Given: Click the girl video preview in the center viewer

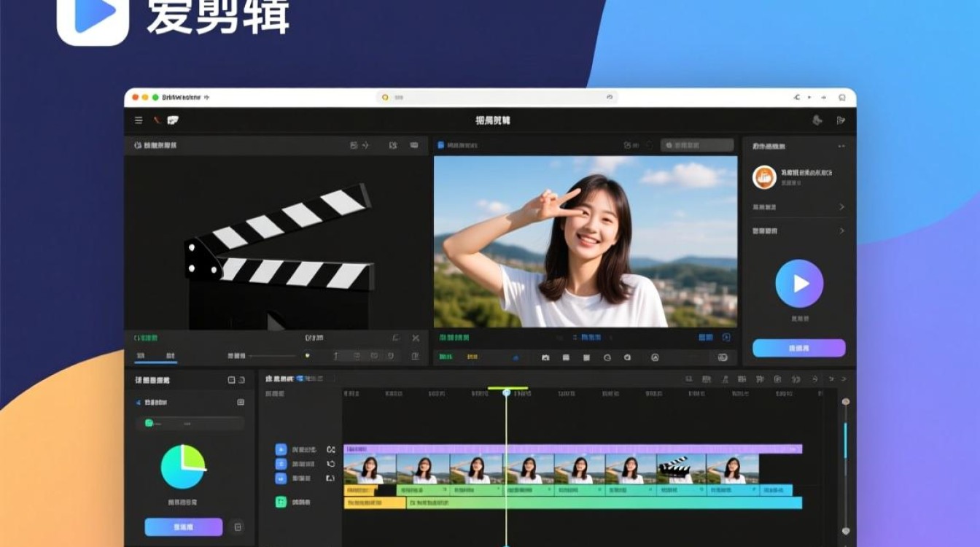Looking at the screenshot, I should pyautogui.click(x=586, y=241).
